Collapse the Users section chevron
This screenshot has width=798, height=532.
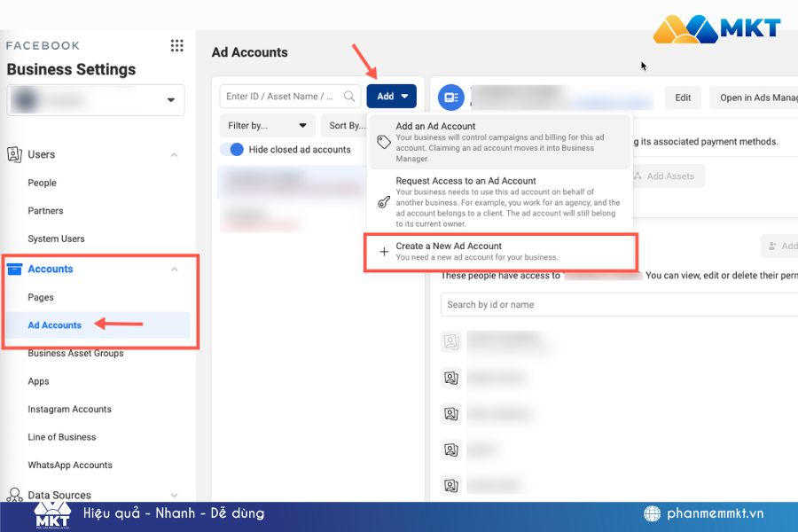[x=174, y=155]
